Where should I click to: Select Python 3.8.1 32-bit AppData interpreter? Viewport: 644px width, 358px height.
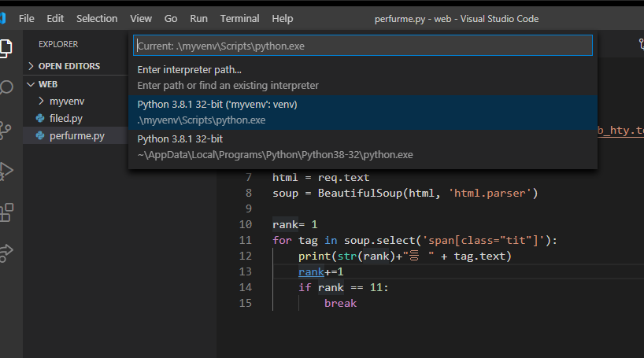363,147
